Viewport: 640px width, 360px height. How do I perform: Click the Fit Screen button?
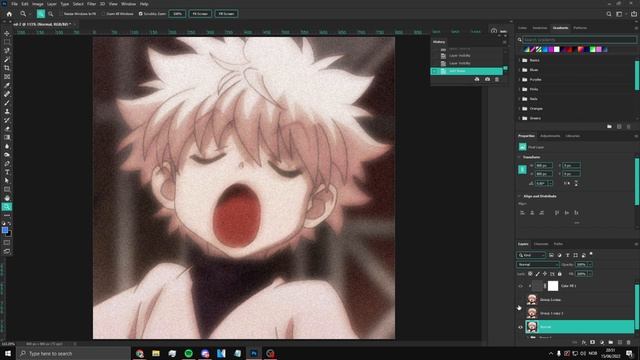(x=200, y=14)
